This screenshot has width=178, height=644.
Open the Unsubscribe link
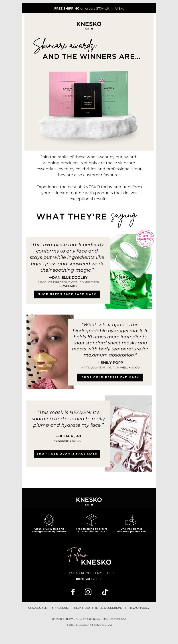click(37, 608)
